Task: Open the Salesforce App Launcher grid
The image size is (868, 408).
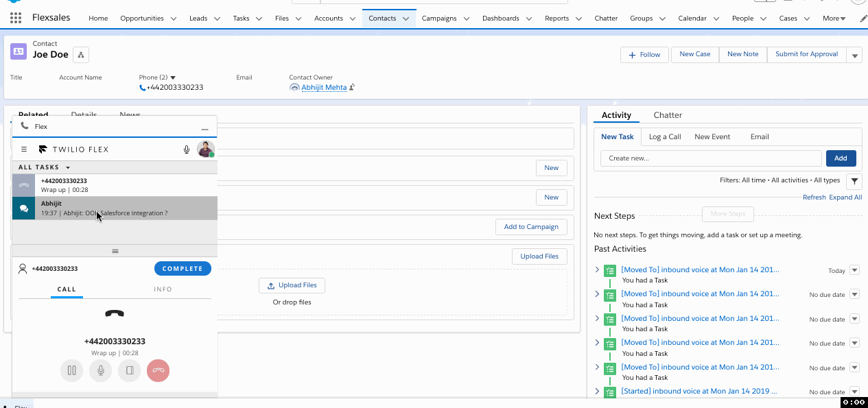Action: pos(15,18)
